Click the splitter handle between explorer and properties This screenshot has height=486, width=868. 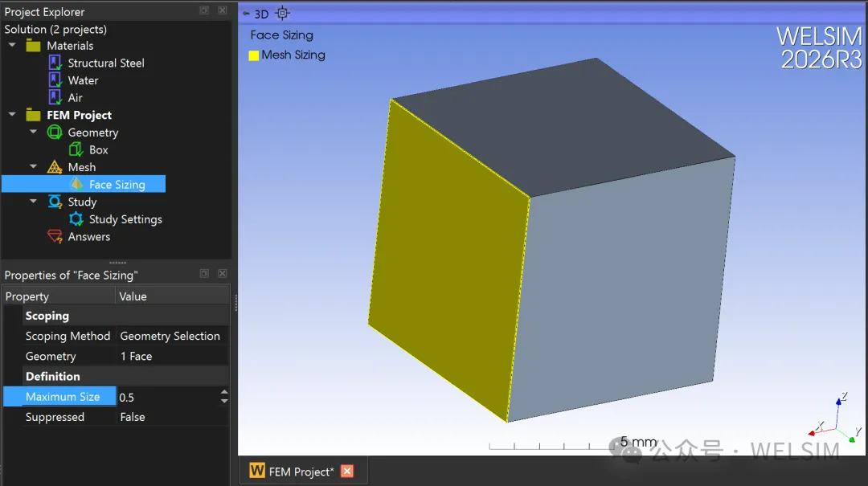pos(117,263)
